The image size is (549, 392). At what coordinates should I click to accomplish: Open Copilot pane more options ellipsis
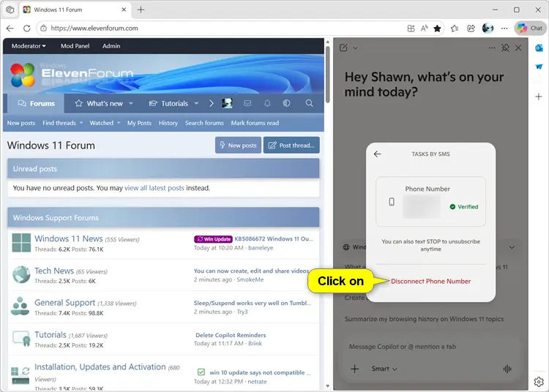pyautogui.click(x=492, y=48)
